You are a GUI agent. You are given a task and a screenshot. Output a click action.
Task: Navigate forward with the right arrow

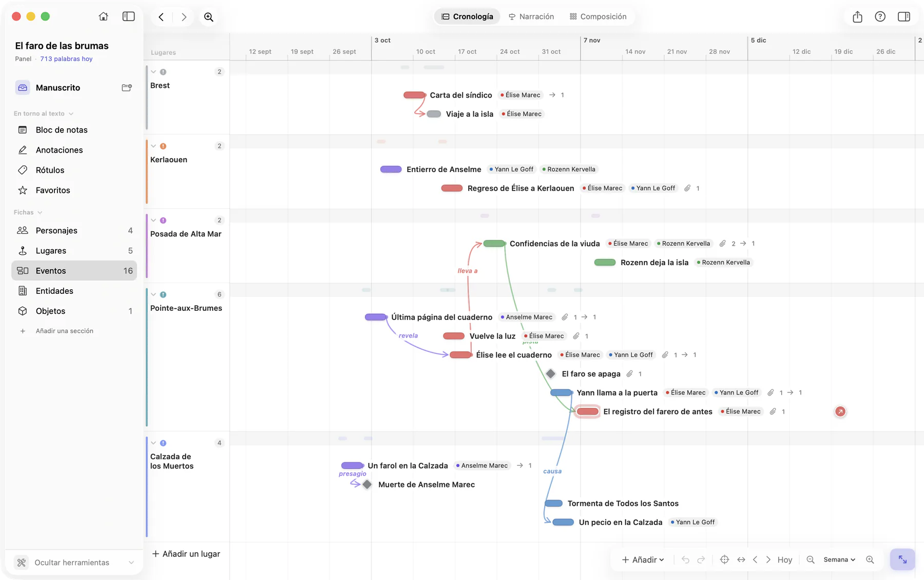[x=184, y=17]
